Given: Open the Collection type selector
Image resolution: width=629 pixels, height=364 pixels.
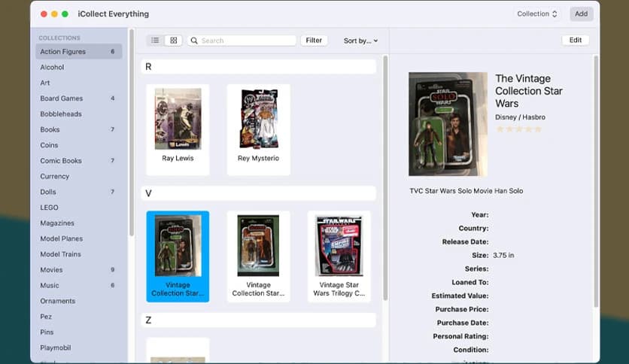Looking at the screenshot, I should (537, 14).
